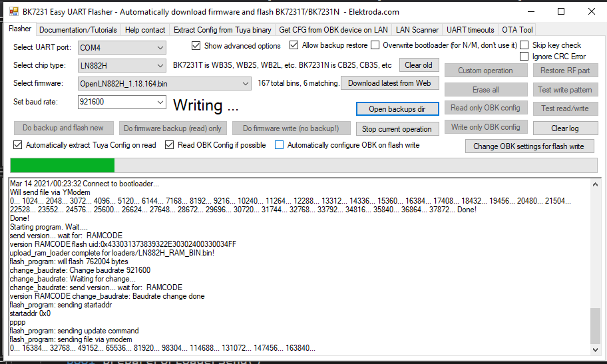Expand the UART port COM4 dropdown
This screenshot has width=607, height=364.
(160, 48)
